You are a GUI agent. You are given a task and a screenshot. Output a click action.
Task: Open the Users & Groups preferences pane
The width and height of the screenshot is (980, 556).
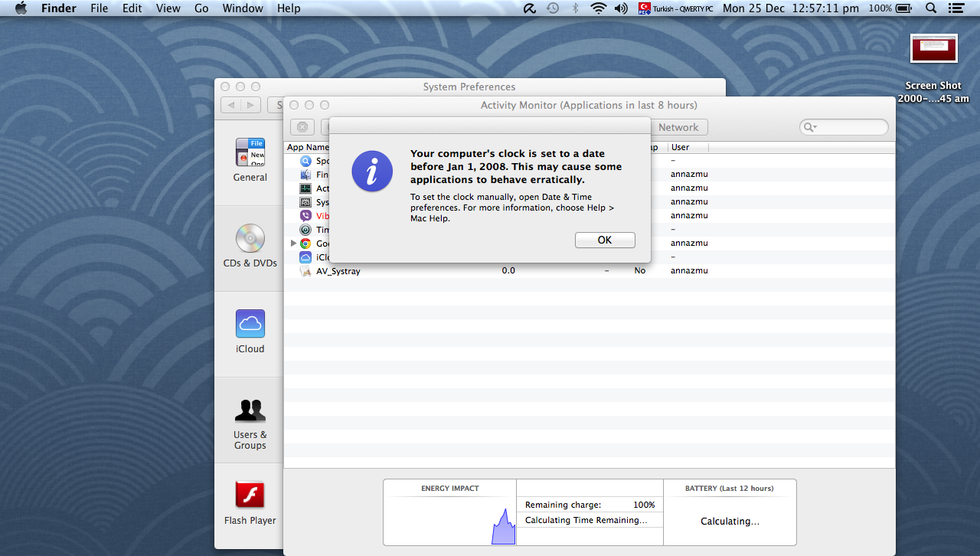pos(250,423)
